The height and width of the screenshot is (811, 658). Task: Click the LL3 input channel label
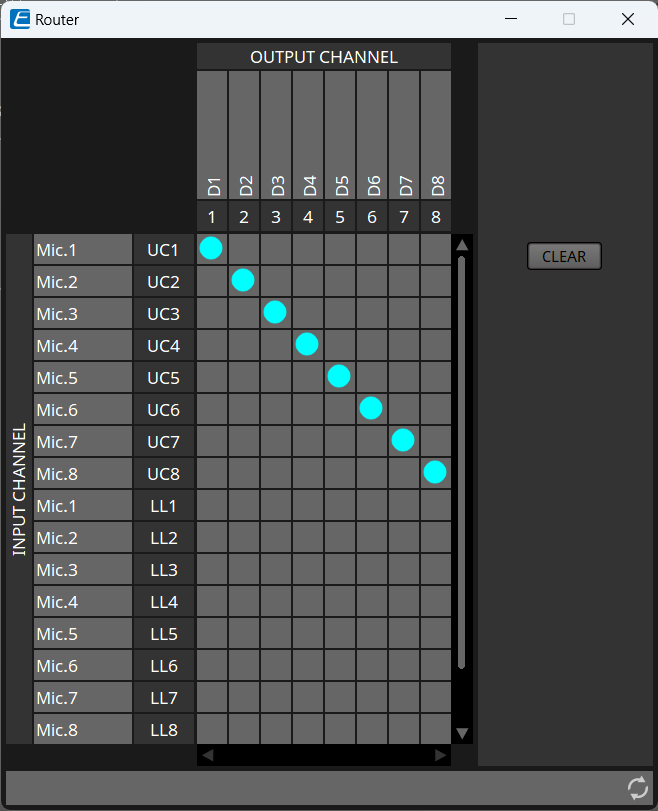click(163, 570)
